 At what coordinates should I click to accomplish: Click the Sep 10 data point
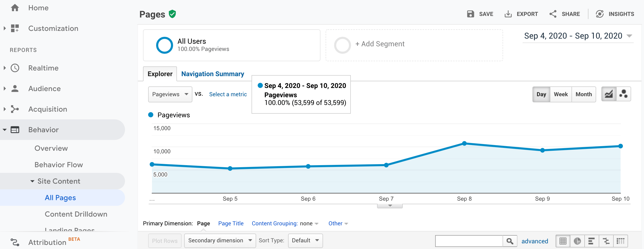click(x=621, y=146)
